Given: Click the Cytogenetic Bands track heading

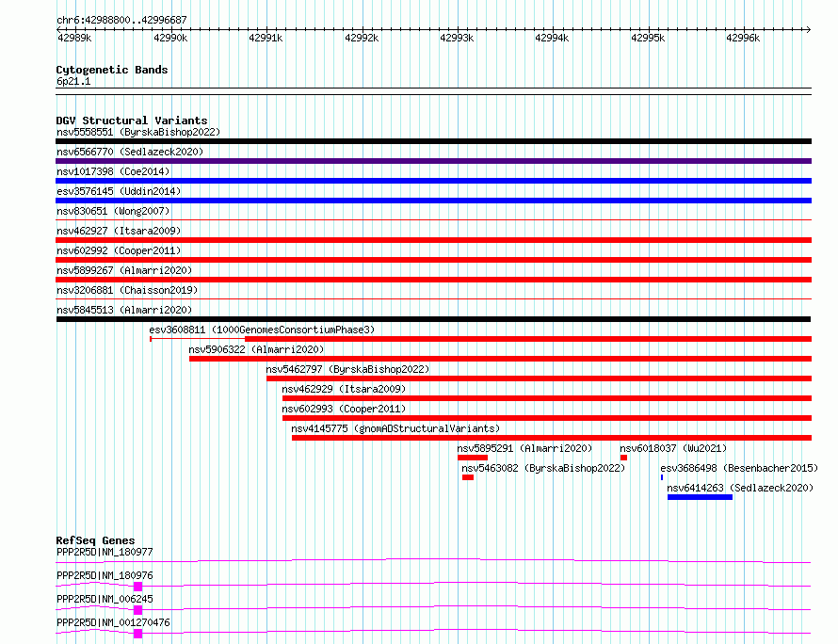Looking at the screenshot, I should click(x=112, y=70).
